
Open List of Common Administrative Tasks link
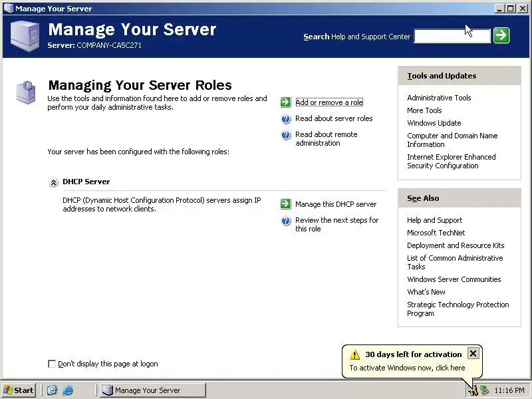pos(455,262)
